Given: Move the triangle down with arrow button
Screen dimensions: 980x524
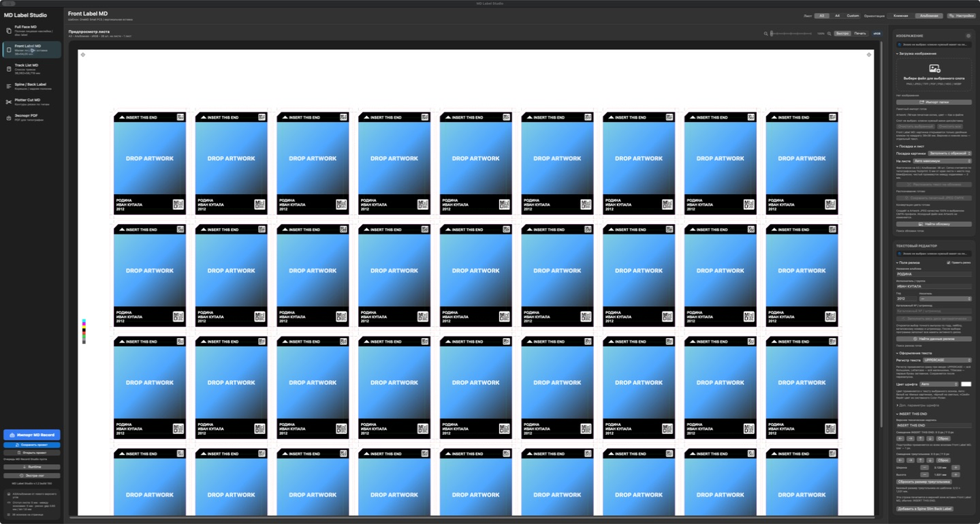Looking at the screenshot, I should [930, 461].
